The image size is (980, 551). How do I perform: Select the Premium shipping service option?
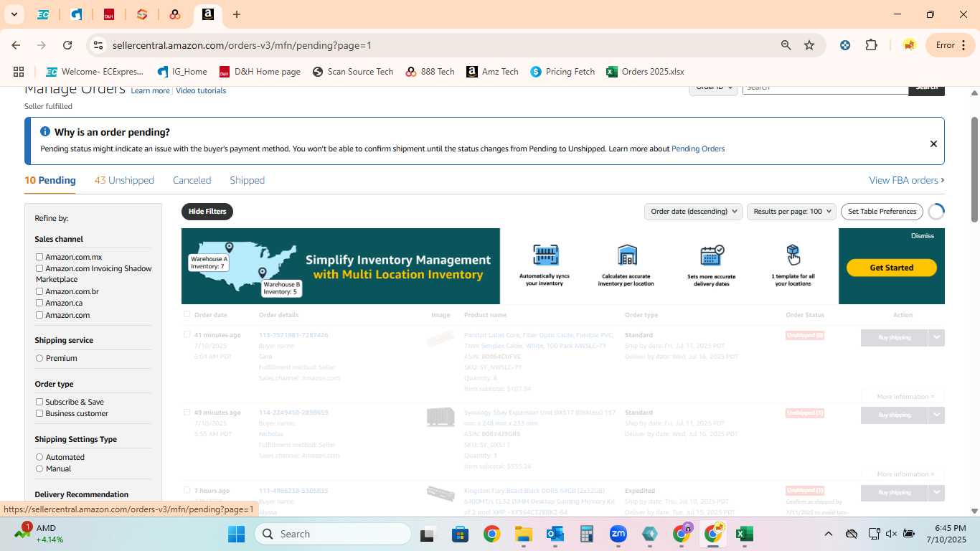tap(39, 358)
